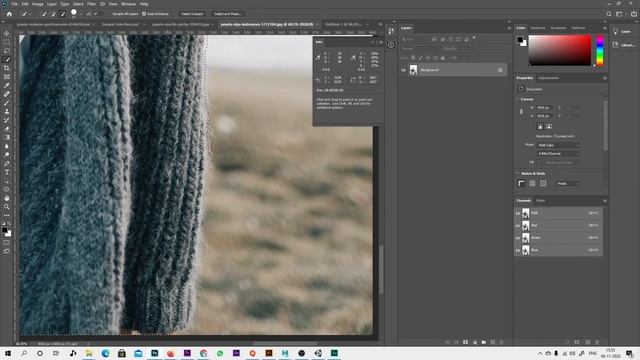The height and width of the screenshot is (360, 640).
Task: Toggle rulers display in Rulers & Grids
Action: coord(521,184)
